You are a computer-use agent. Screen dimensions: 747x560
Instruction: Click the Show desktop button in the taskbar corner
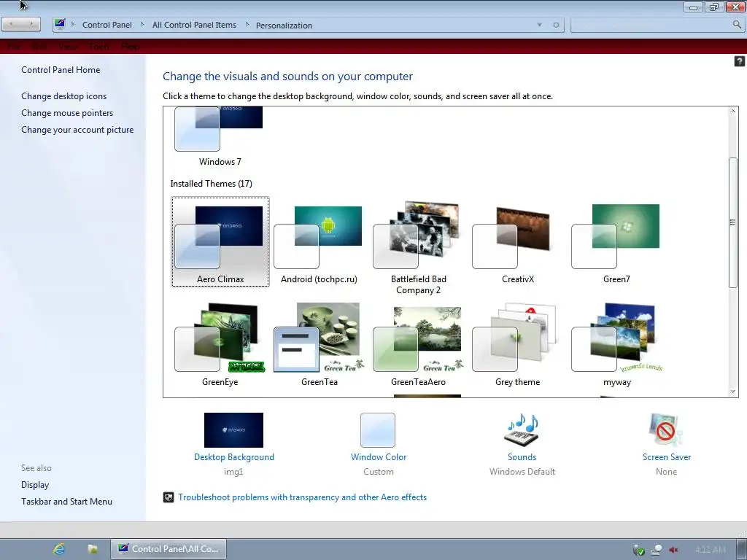(x=741, y=549)
